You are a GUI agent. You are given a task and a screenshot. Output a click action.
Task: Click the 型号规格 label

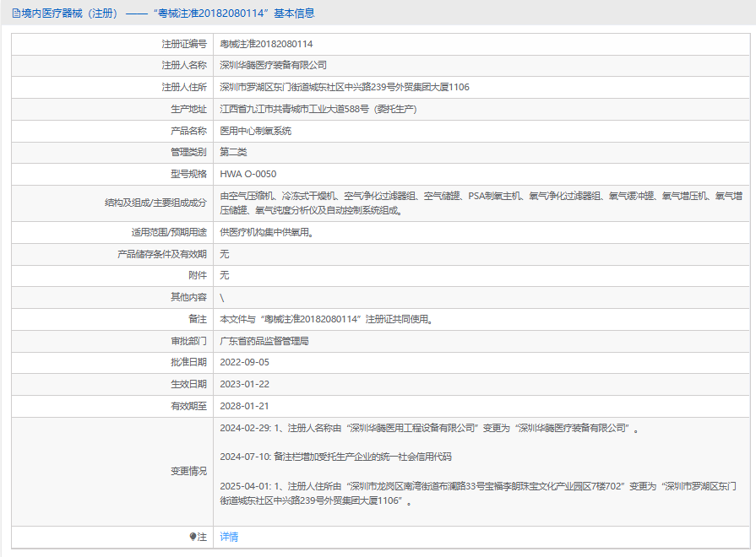click(188, 174)
